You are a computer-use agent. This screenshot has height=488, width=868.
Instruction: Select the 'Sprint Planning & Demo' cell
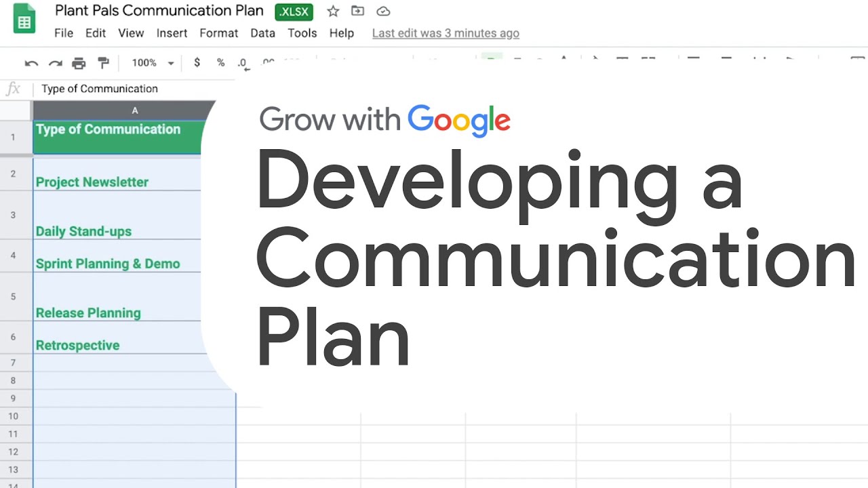click(117, 256)
